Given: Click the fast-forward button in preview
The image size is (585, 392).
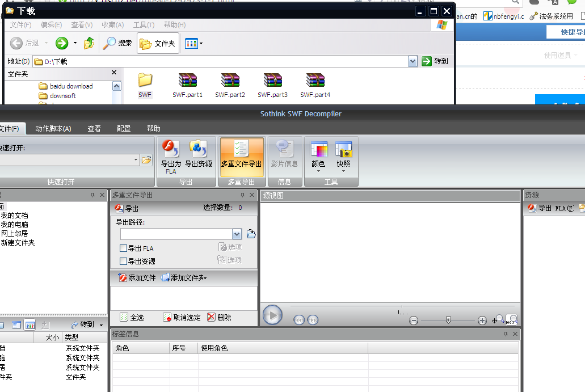Looking at the screenshot, I should pyautogui.click(x=313, y=320).
